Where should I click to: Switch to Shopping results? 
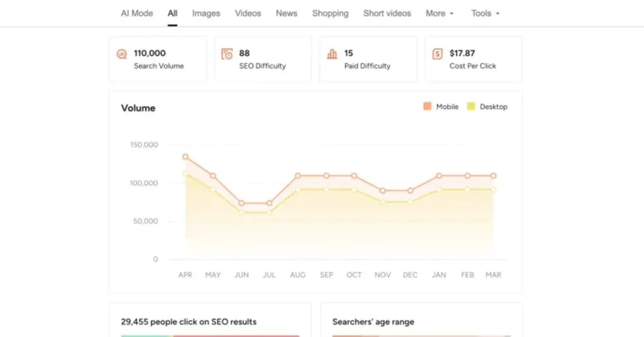tap(330, 13)
